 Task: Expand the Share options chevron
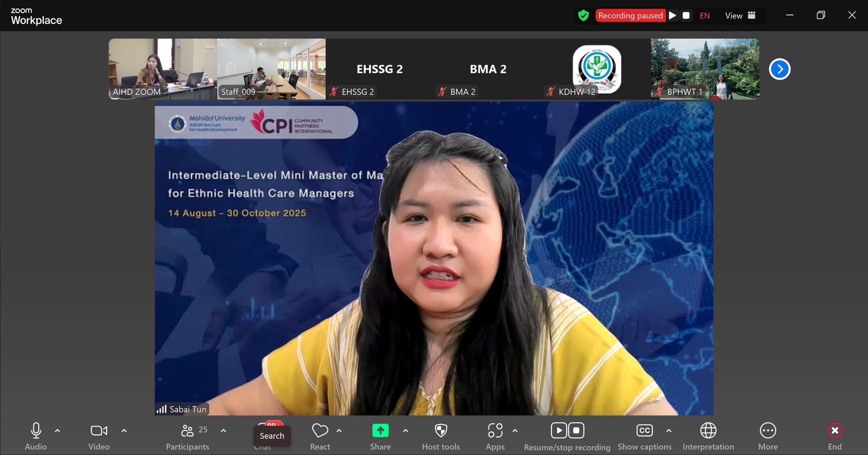pos(405,431)
